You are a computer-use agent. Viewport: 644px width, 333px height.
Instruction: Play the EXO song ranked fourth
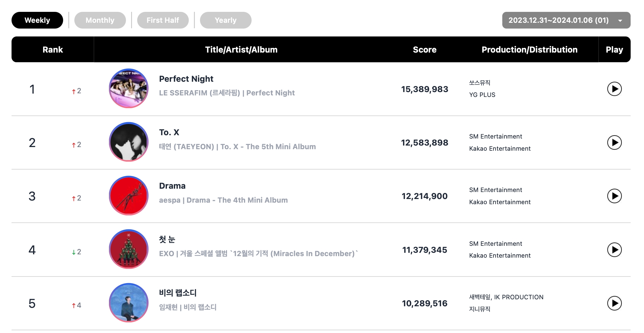[x=614, y=250]
